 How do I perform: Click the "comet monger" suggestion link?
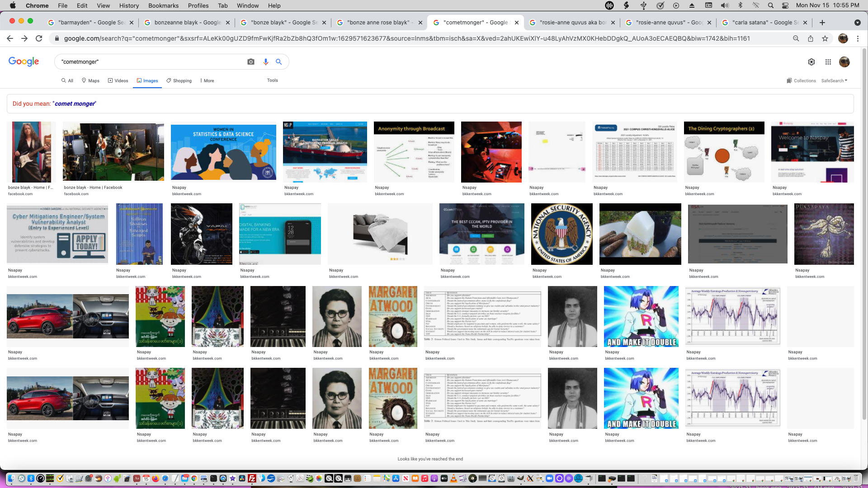(75, 104)
